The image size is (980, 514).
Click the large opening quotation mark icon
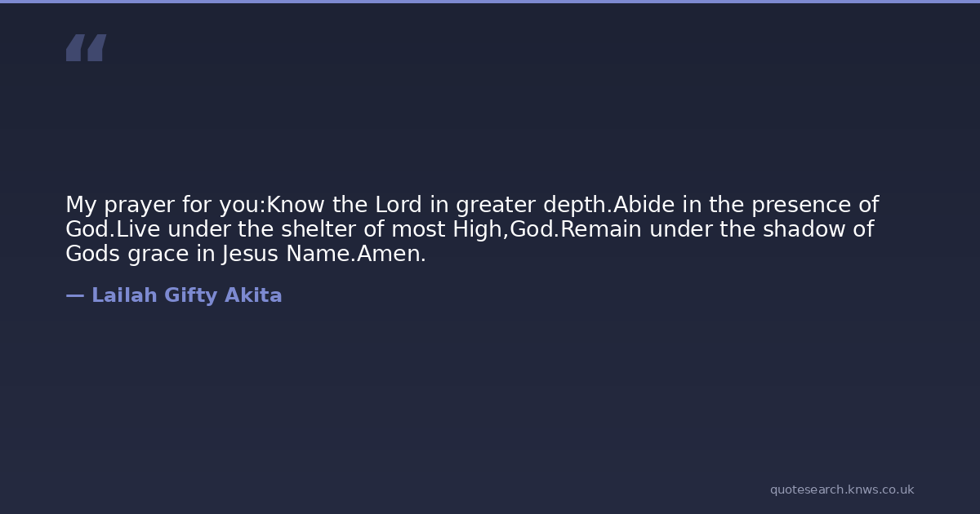coord(86,48)
